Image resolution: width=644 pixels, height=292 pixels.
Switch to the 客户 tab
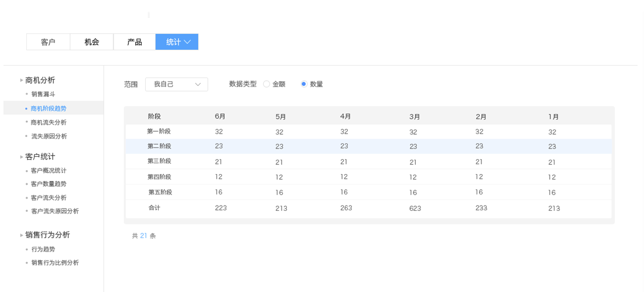coord(48,42)
